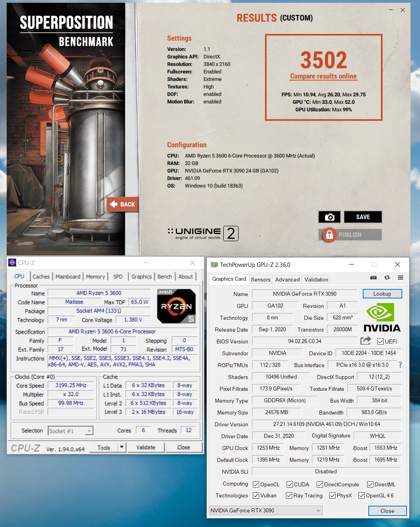Click the NVIDIA SLI Disabled field

tap(327, 471)
